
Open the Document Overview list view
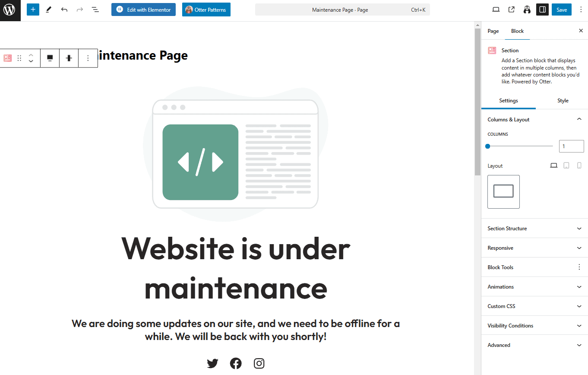pyautogui.click(x=95, y=9)
